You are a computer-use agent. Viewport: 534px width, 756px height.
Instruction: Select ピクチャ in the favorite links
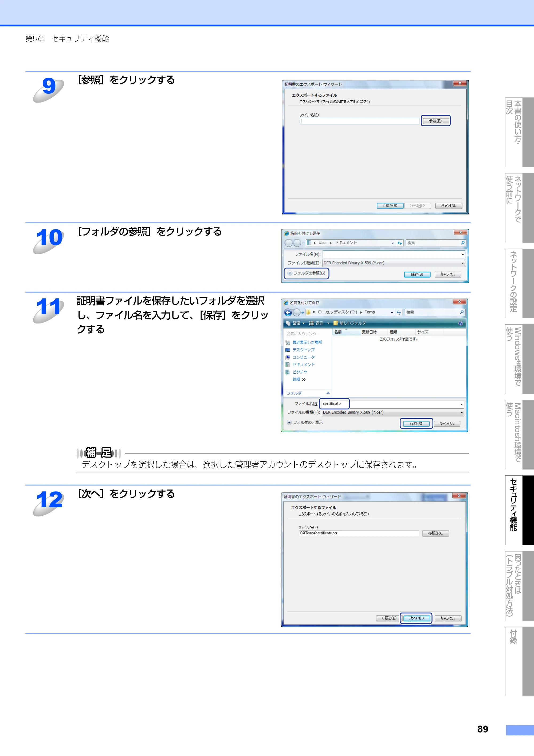point(296,372)
